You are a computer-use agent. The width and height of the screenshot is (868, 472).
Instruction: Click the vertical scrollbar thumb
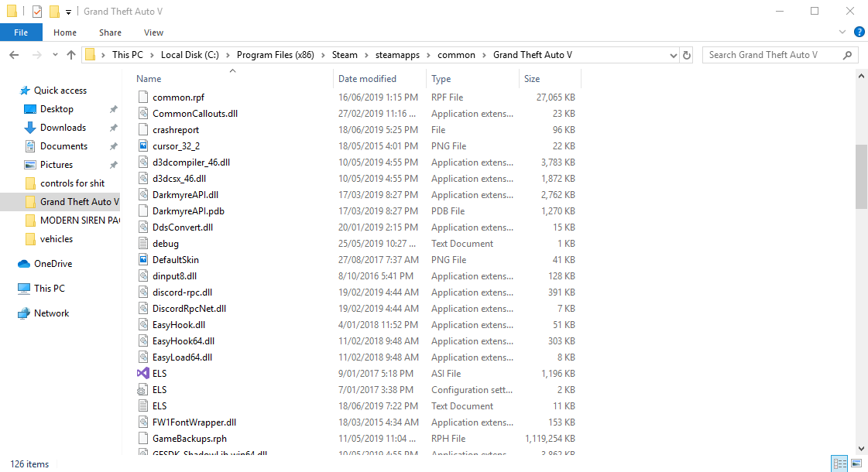[861, 176]
